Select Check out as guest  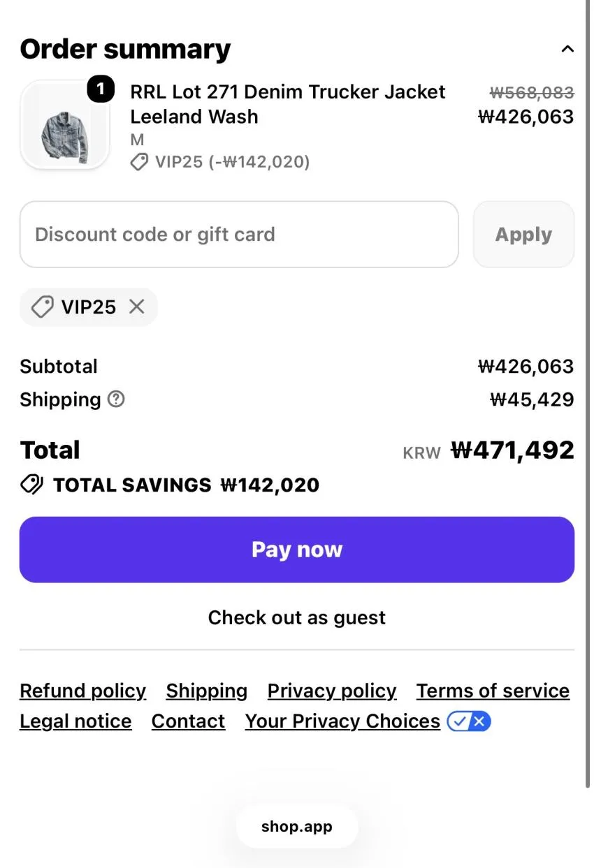(297, 617)
